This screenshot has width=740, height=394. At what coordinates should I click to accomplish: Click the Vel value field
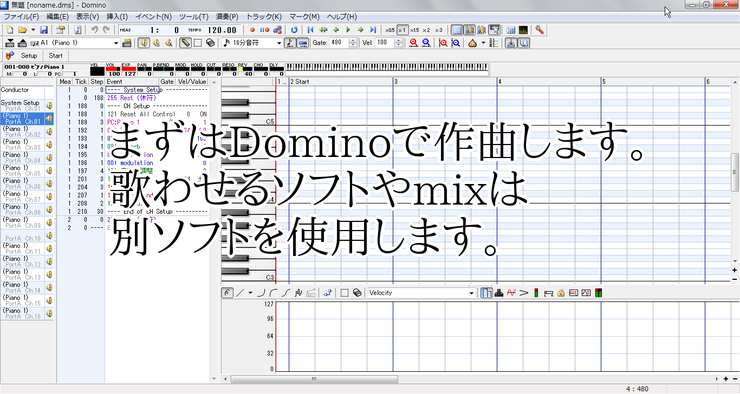coord(384,42)
